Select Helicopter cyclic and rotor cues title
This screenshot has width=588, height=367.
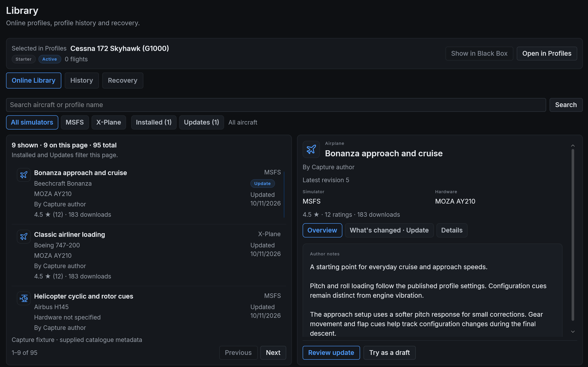84,296
